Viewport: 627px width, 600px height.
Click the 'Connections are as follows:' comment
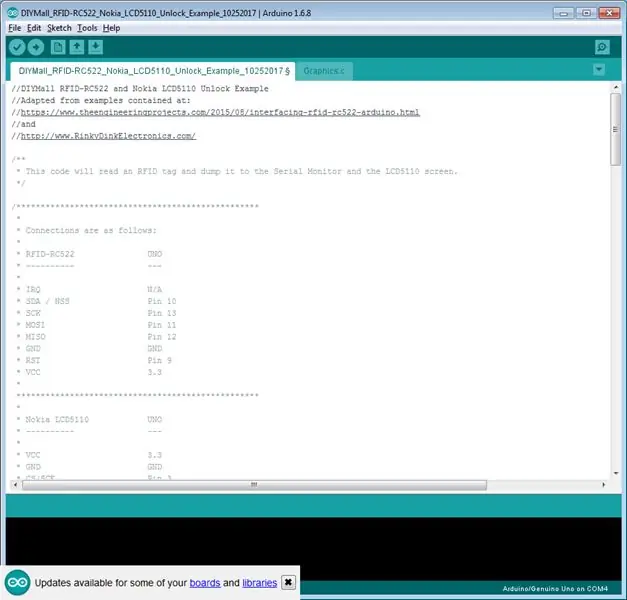91,230
